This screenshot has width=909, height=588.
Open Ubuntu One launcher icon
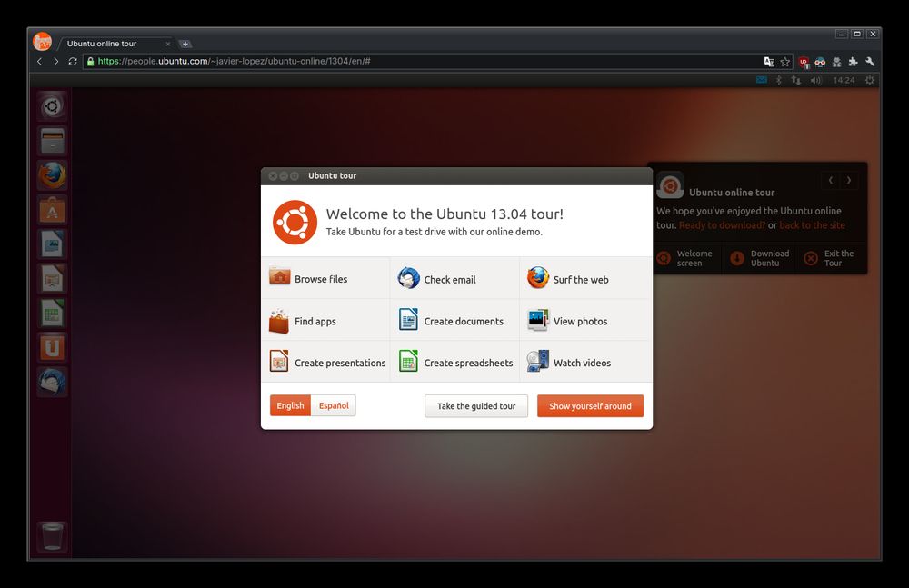[52, 348]
